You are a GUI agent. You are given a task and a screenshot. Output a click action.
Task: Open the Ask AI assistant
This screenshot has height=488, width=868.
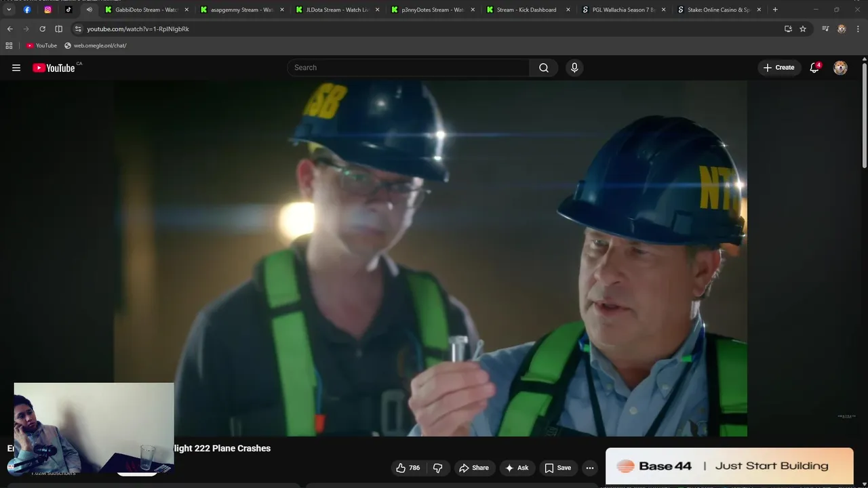(517, 468)
